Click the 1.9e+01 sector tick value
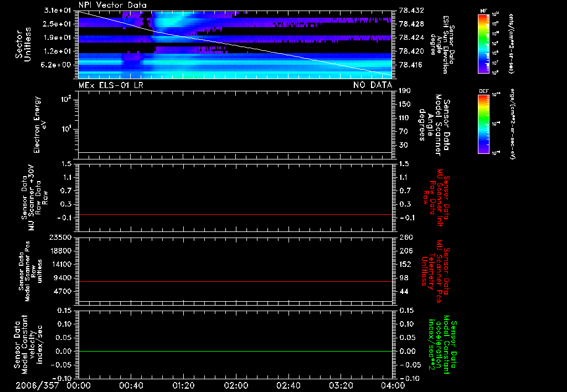Screen dimensions: 567x392 [x=58, y=38]
